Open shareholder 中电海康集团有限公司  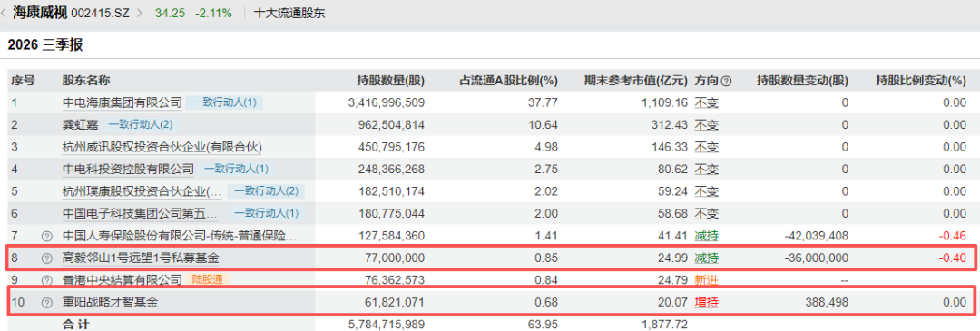point(122,102)
